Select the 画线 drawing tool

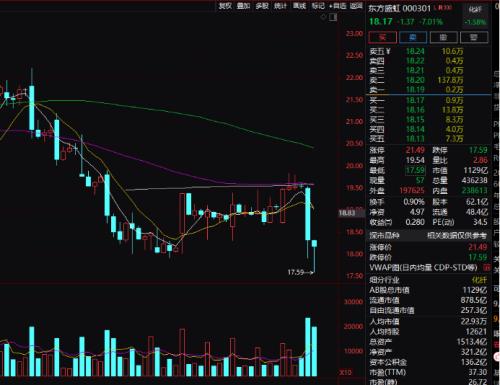point(299,6)
